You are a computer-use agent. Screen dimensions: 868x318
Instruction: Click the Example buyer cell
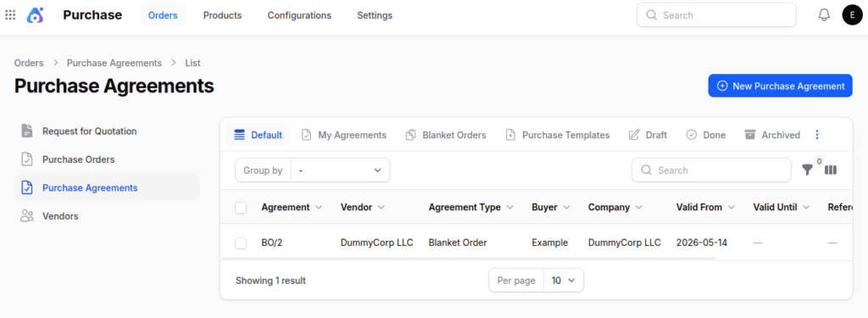(549, 243)
